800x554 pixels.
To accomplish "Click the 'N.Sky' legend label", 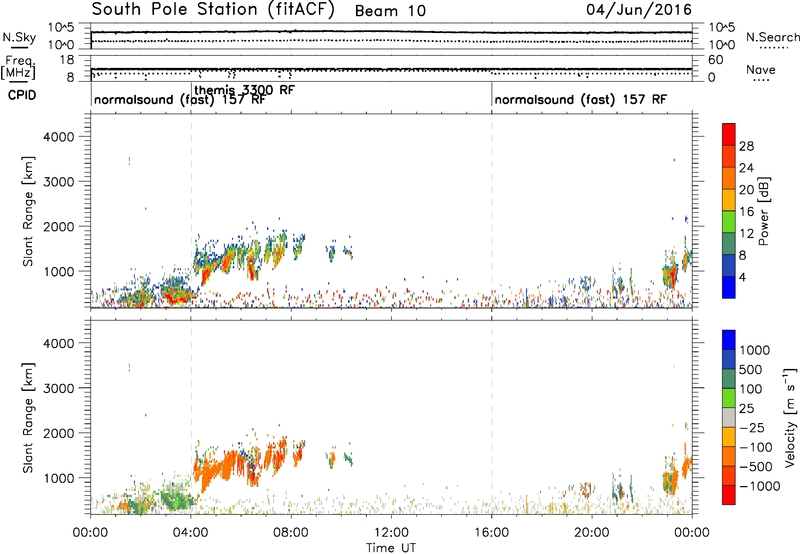I will pyautogui.click(x=19, y=37).
